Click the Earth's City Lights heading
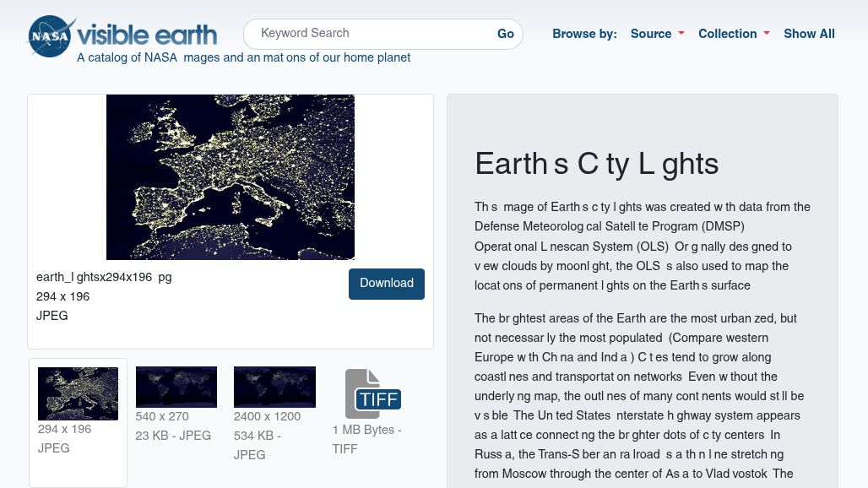This screenshot has width=868, height=488. (596, 165)
